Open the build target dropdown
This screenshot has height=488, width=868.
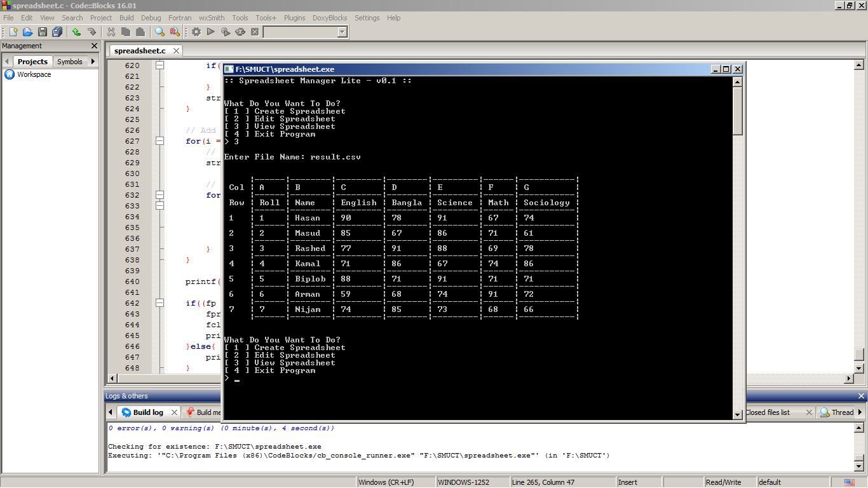(342, 32)
